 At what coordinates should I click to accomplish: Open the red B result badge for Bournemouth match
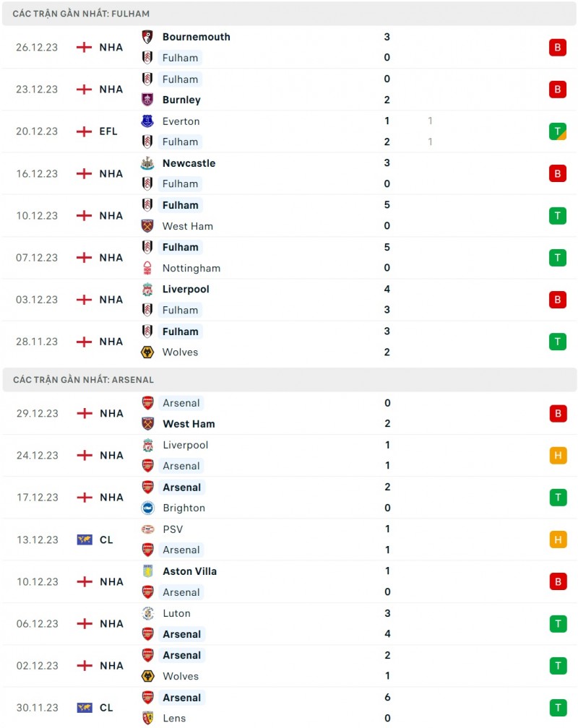[x=557, y=48]
